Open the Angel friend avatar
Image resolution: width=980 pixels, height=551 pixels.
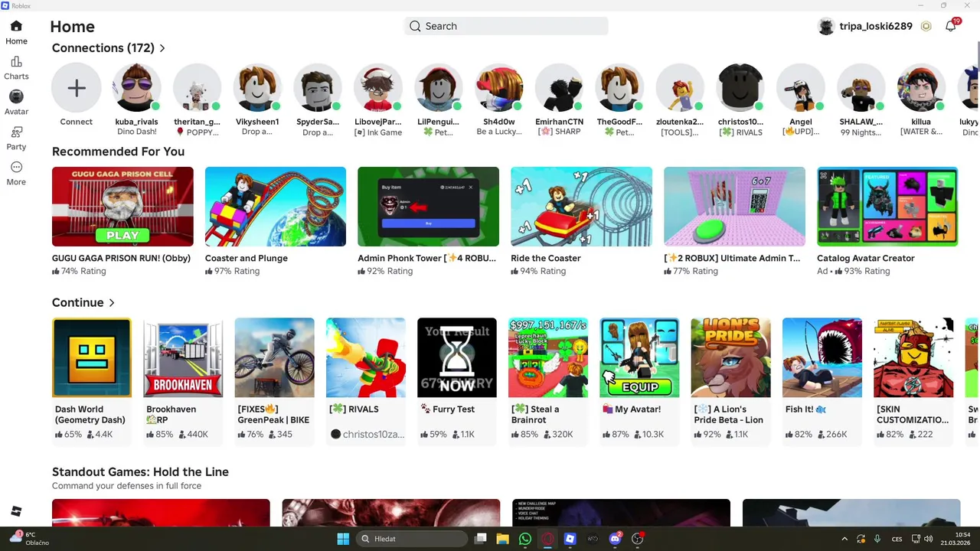tap(801, 88)
